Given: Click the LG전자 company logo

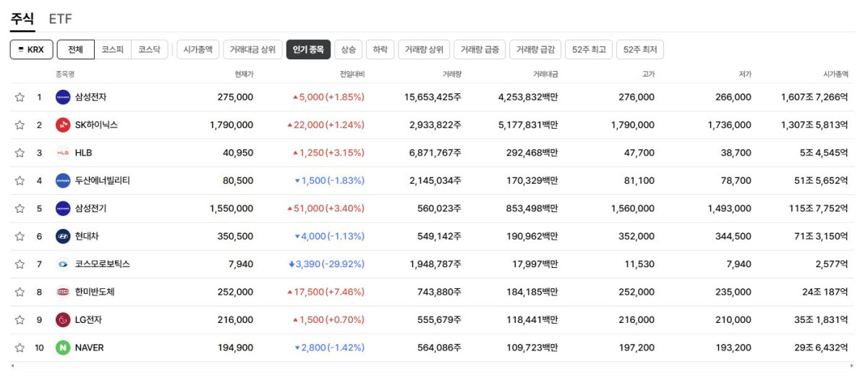Looking at the screenshot, I should point(63,320).
